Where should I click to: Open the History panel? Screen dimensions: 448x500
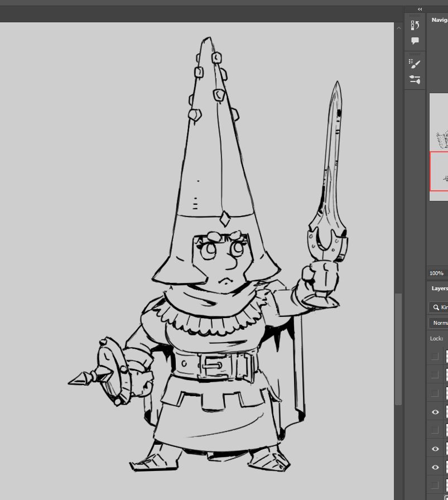pos(415,25)
